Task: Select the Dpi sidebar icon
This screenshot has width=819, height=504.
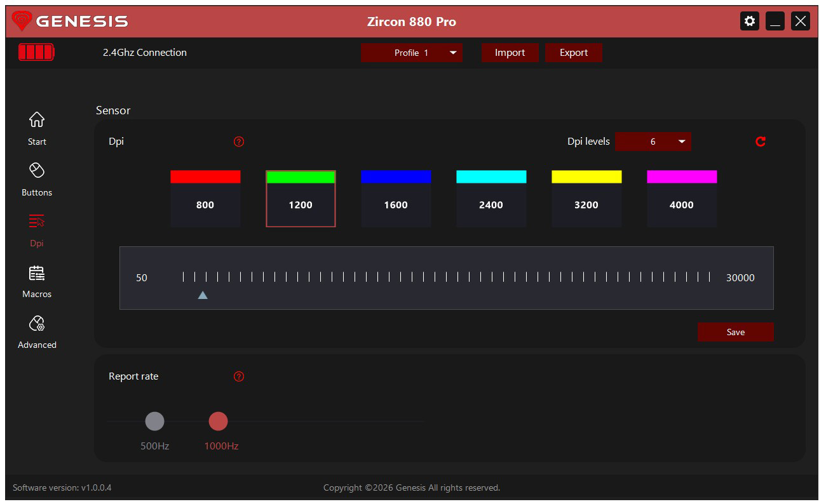Action: (x=37, y=221)
